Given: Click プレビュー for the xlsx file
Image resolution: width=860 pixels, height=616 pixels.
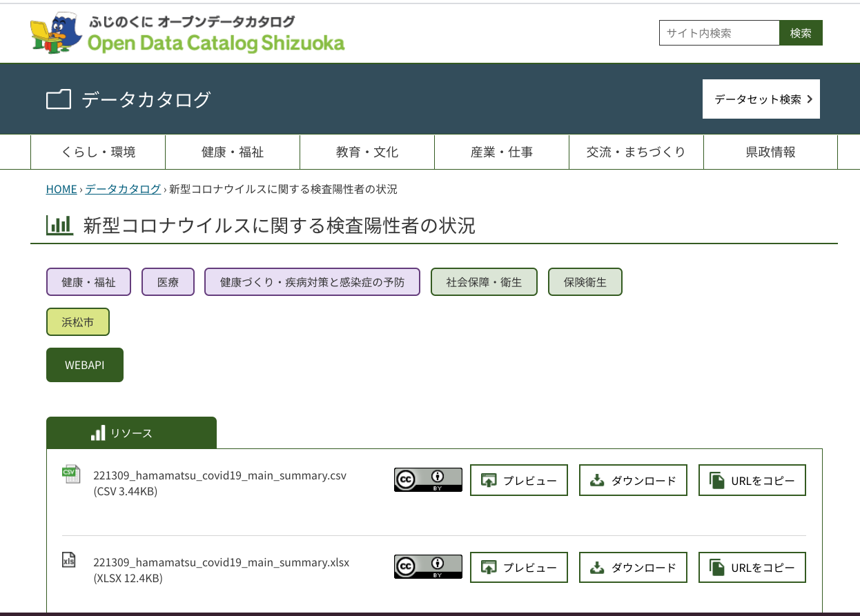Looking at the screenshot, I should (519, 566).
